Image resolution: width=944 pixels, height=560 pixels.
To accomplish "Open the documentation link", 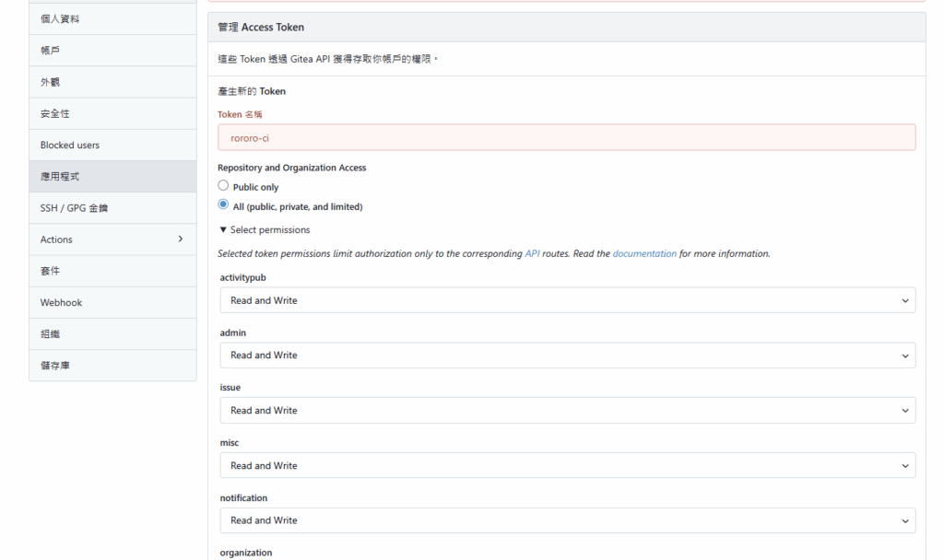I will (644, 253).
